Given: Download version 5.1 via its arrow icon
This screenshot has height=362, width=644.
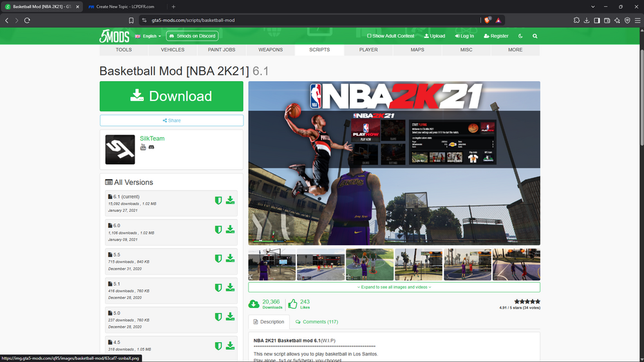Looking at the screenshot, I should tap(230, 287).
